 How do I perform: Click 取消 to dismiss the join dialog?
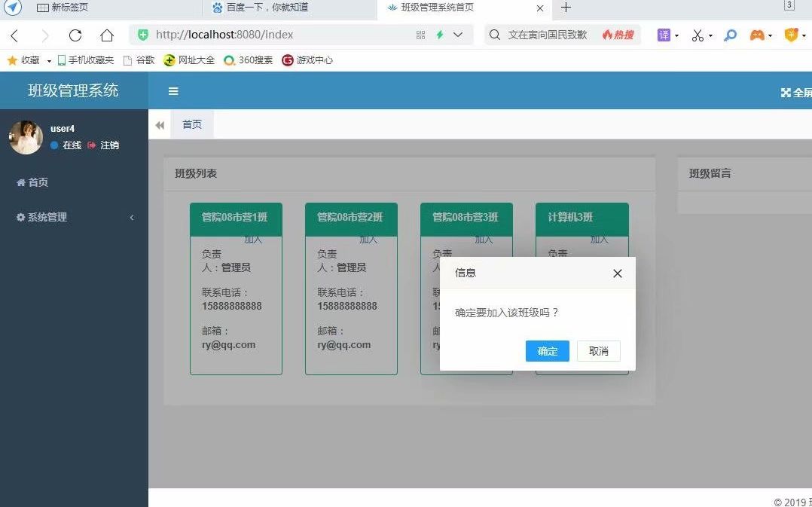pyautogui.click(x=598, y=351)
